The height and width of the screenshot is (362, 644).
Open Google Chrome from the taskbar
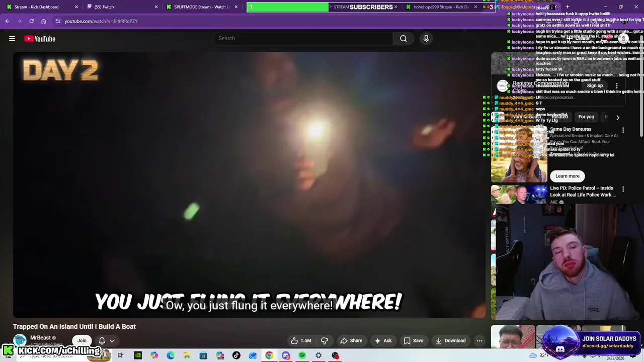pos(269,355)
